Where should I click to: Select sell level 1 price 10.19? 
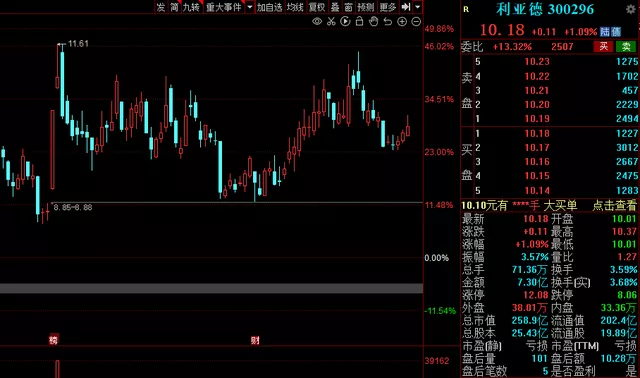coord(537,119)
